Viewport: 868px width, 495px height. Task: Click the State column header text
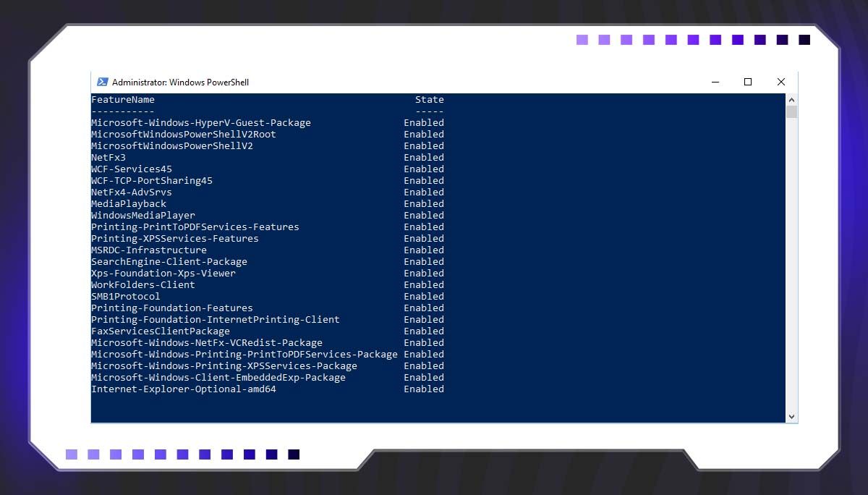430,99
